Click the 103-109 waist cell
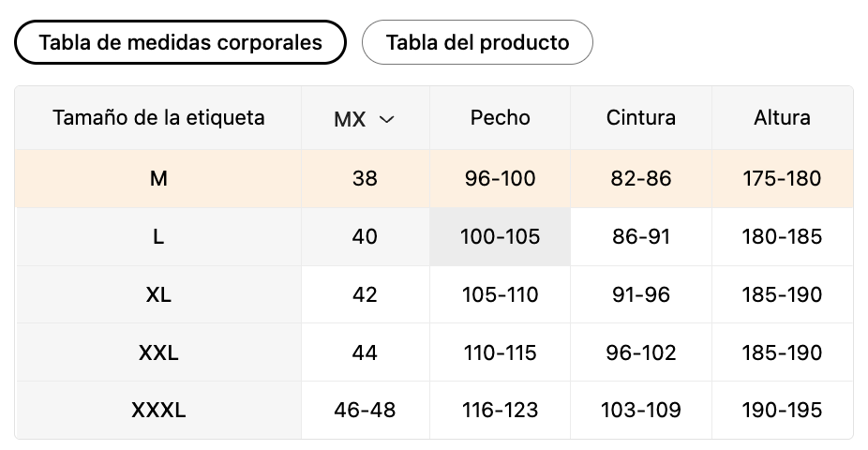The width and height of the screenshot is (868, 450). point(641,410)
